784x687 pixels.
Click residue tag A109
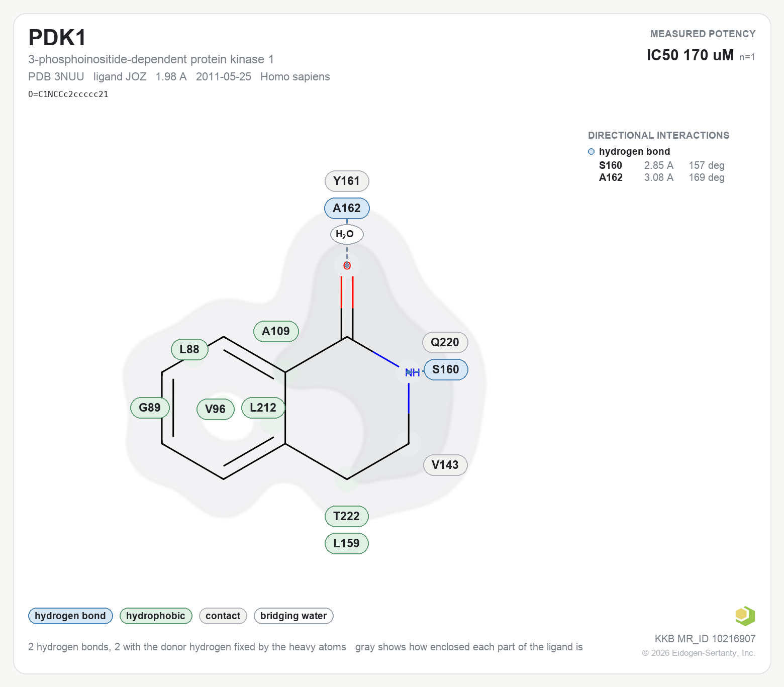276,331
